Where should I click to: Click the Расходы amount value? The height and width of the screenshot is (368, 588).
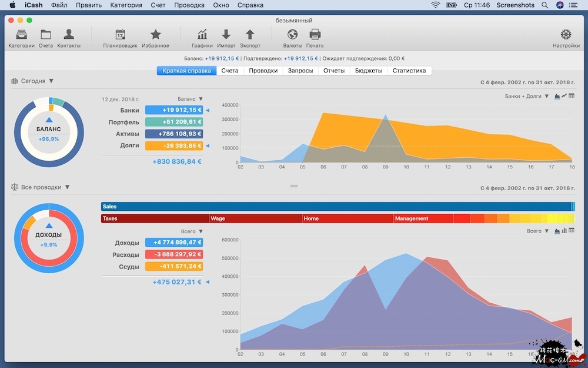coord(173,254)
